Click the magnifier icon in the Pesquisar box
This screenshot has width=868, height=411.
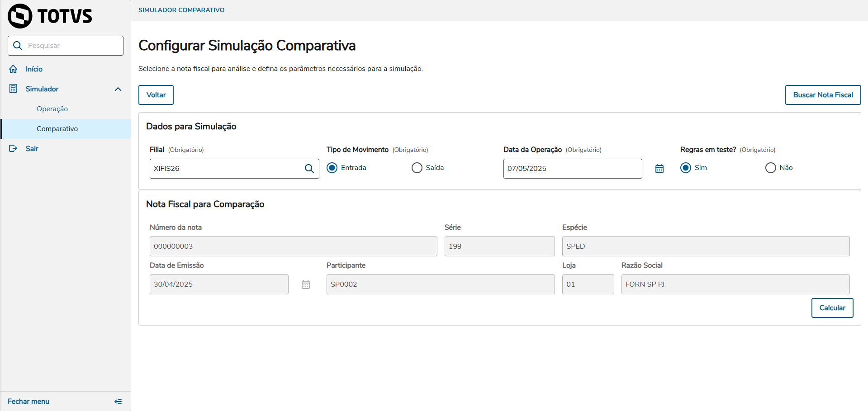[x=18, y=46]
